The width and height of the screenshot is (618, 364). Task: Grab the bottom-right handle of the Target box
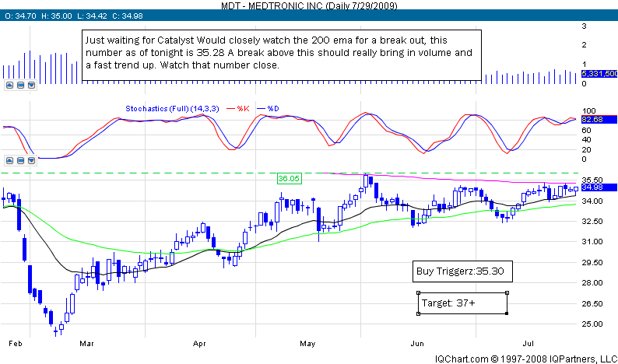pos(507,313)
